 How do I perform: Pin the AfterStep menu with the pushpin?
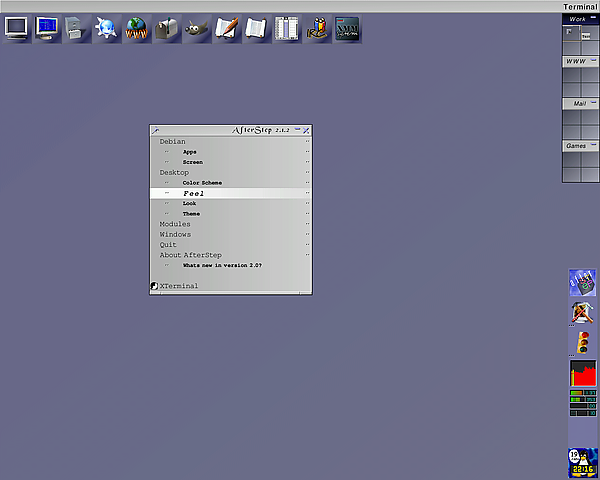pos(155,130)
